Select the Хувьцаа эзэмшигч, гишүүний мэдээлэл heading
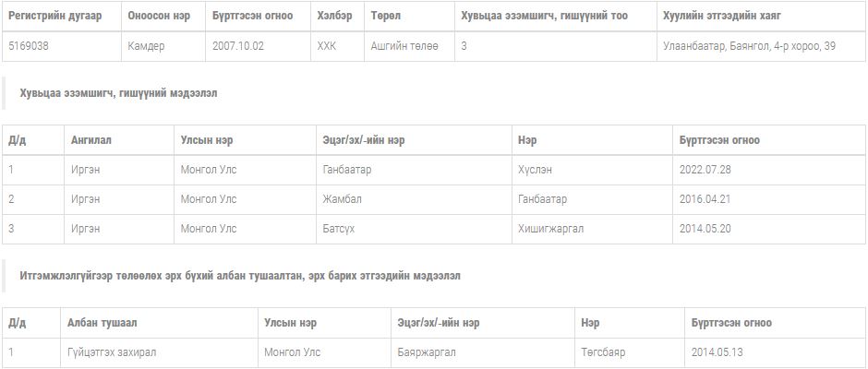The height and width of the screenshot is (369, 868). pos(118,94)
